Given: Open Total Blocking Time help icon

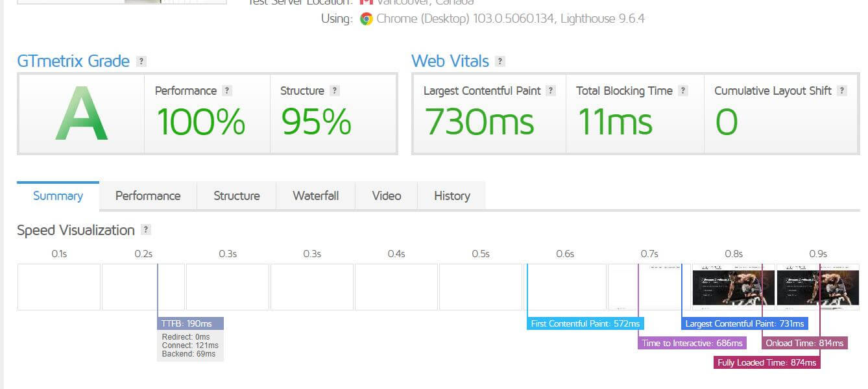Looking at the screenshot, I should [x=682, y=91].
